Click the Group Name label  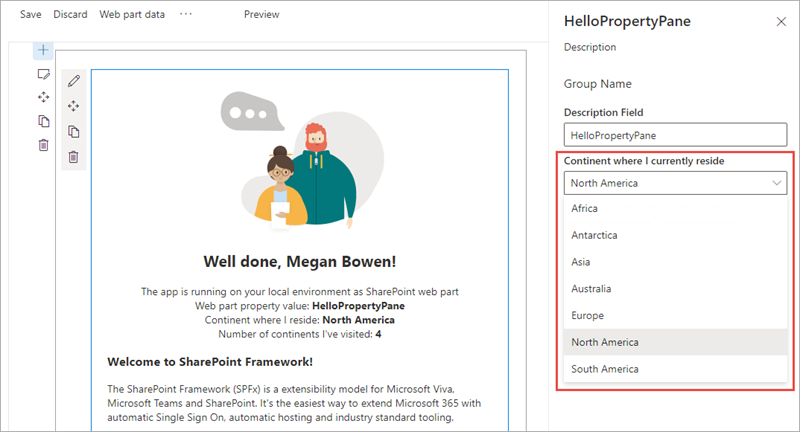click(x=597, y=84)
